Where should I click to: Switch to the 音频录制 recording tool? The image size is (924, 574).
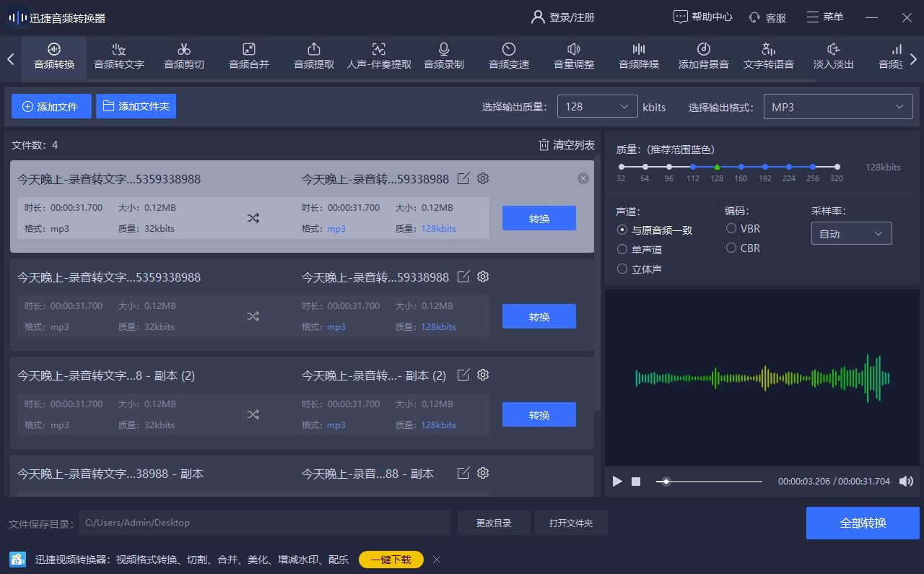(443, 58)
